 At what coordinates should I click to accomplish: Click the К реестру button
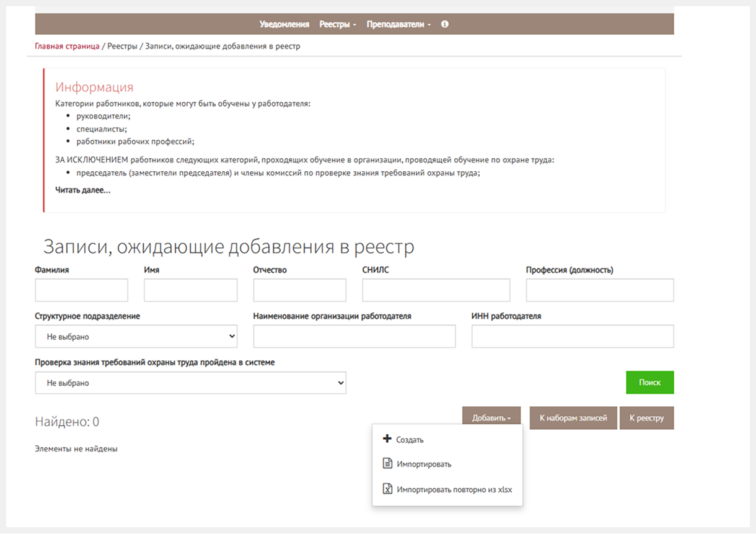tap(647, 417)
